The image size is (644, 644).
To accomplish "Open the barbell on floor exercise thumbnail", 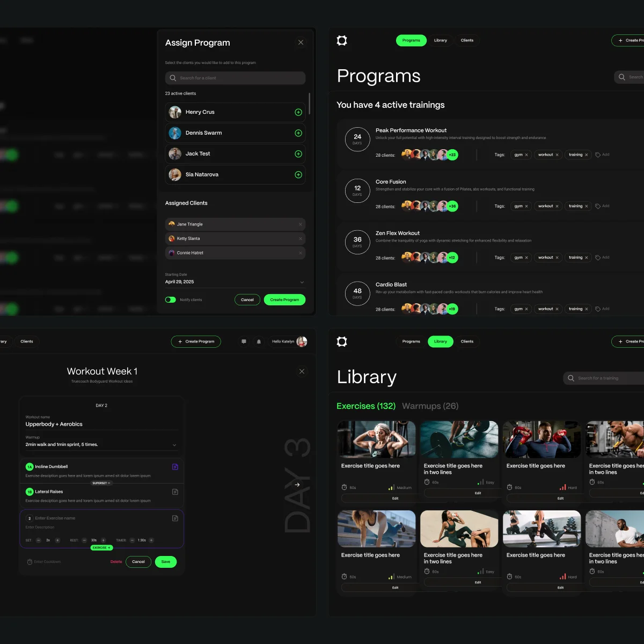I will click(459, 440).
